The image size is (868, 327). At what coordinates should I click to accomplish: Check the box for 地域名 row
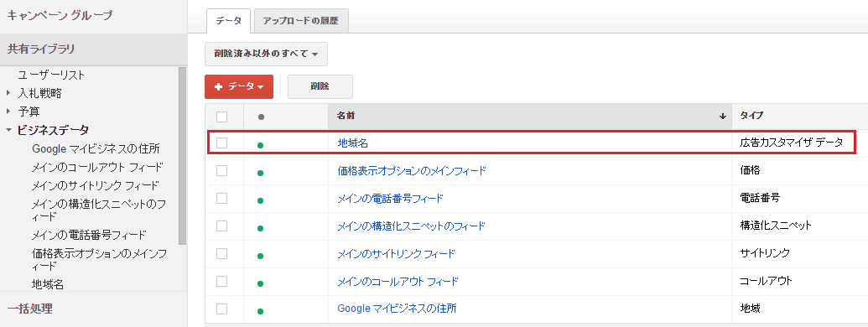222,143
